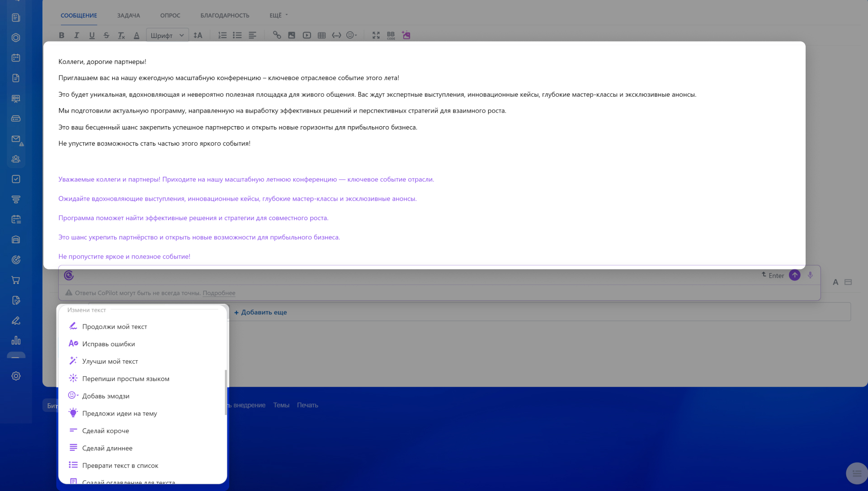
Task: Switch to the ЗАДАЧА tab
Action: tap(128, 15)
